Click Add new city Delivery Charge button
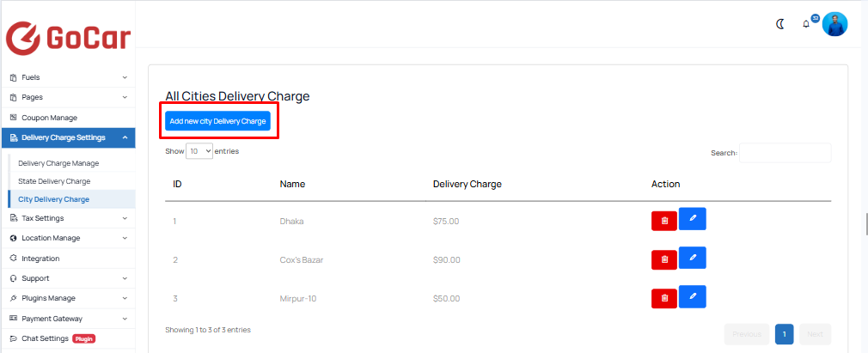 [217, 120]
